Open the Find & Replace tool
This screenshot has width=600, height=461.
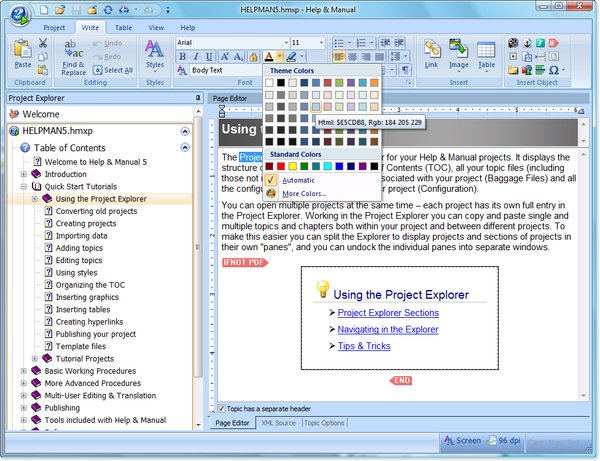pos(73,58)
